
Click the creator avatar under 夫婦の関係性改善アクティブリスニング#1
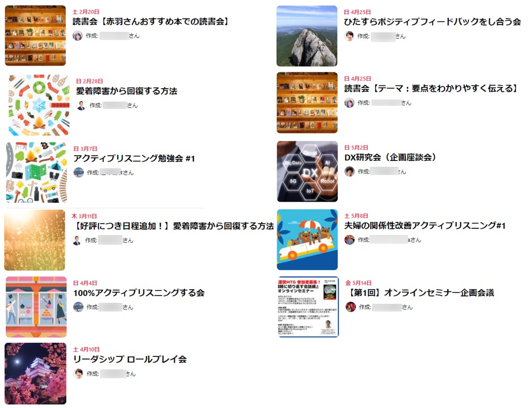pos(350,240)
